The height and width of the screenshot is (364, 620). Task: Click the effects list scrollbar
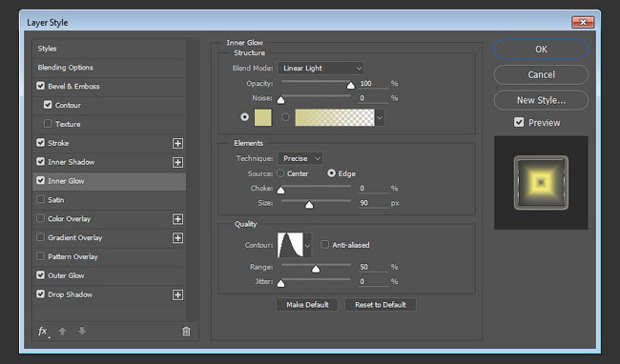click(x=192, y=180)
